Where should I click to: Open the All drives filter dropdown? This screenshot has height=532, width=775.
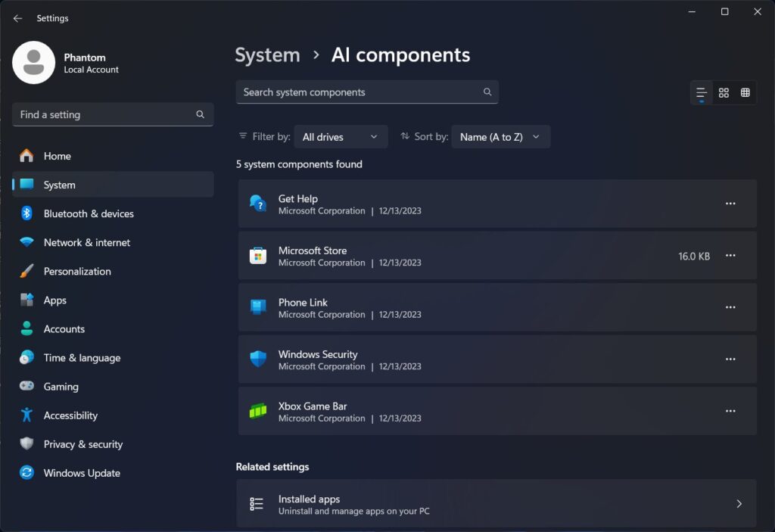pos(341,137)
